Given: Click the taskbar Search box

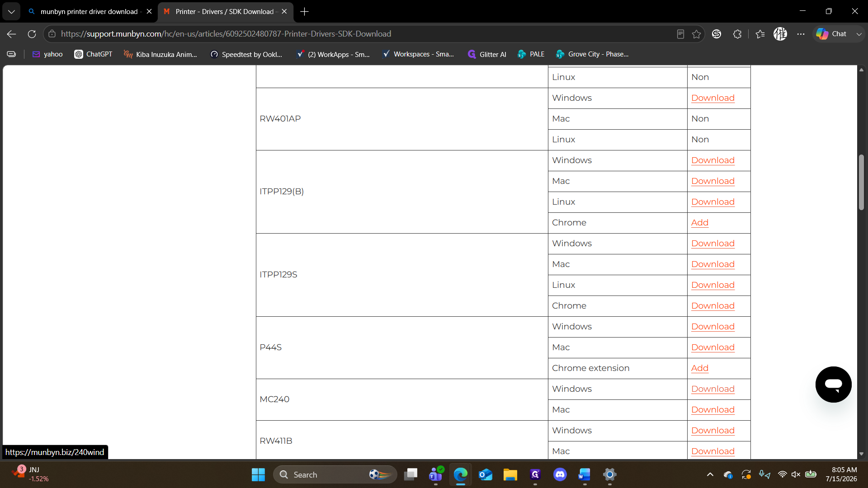Looking at the screenshot, I should [335, 474].
